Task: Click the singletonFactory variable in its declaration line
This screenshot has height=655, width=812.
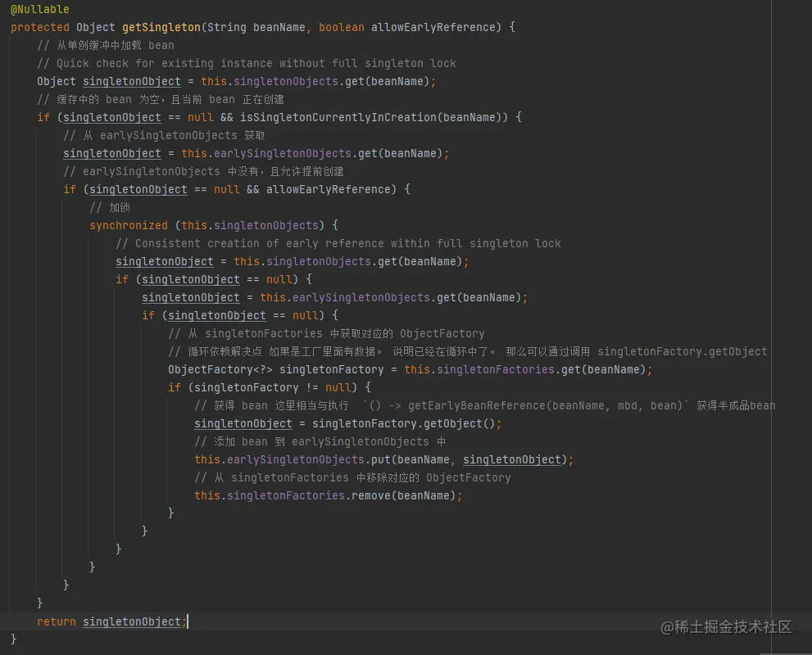Action: (x=331, y=369)
